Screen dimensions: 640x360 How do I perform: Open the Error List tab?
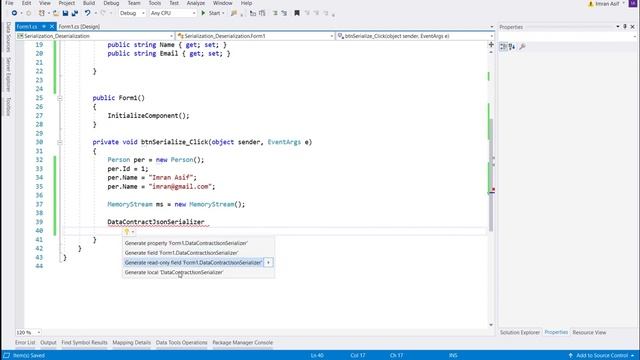25,342
